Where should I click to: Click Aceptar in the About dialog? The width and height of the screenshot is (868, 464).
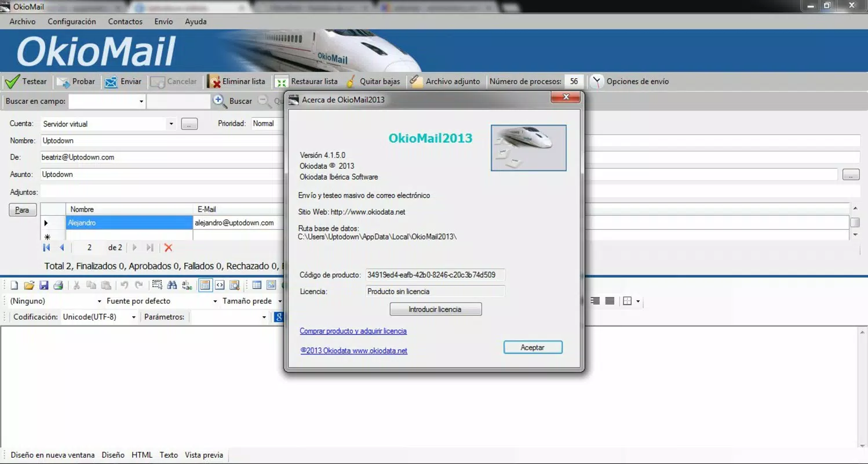pyautogui.click(x=533, y=347)
